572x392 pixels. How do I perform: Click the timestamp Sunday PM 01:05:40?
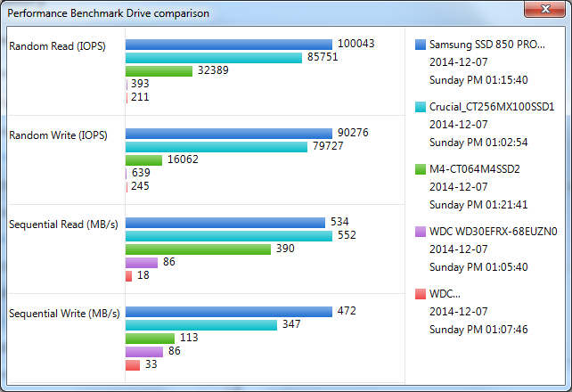[x=478, y=267]
